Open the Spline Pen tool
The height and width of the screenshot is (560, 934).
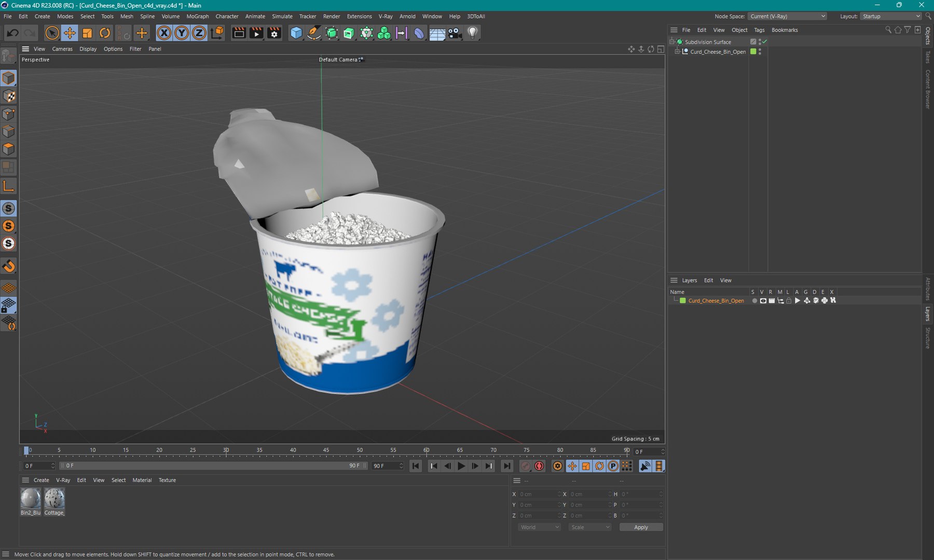[x=314, y=33]
